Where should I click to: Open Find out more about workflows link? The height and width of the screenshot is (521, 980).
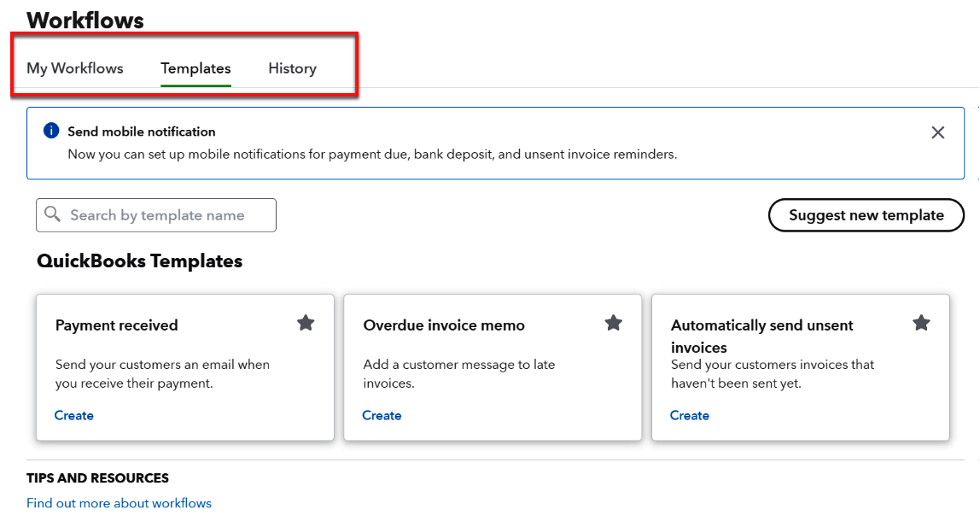tap(119, 503)
